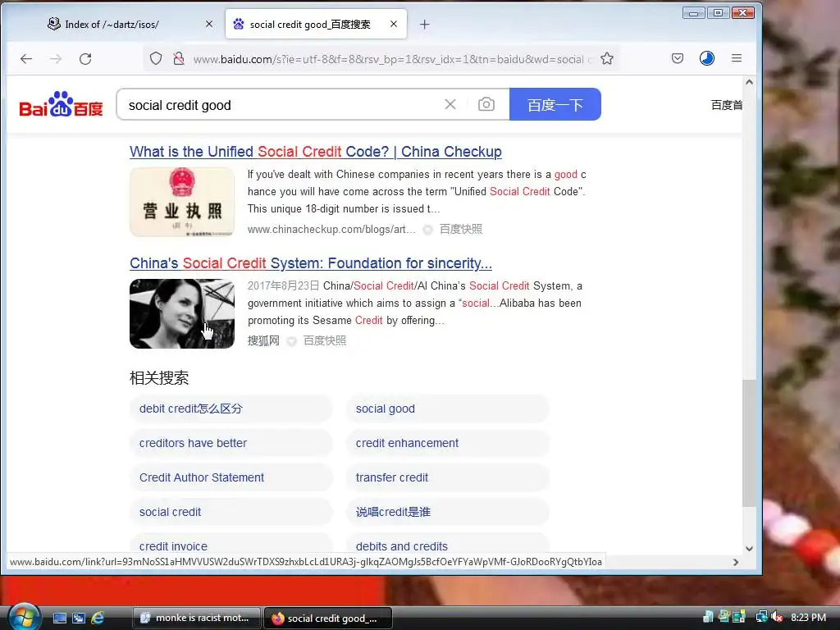
Task: Open the www.chinacheckup.com/blogs/art... source link
Action: click(x=331, y=230)
